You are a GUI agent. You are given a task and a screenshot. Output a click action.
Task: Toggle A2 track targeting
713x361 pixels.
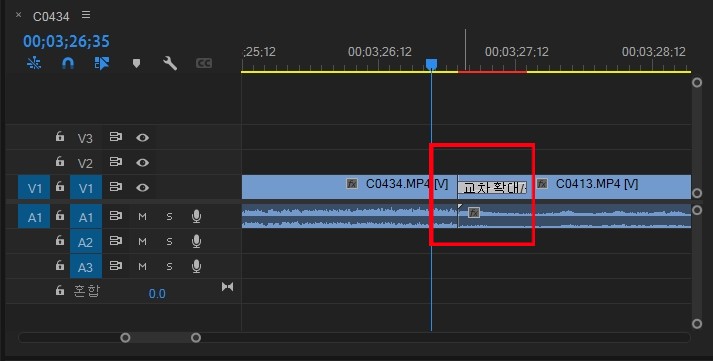coord(86,241)
